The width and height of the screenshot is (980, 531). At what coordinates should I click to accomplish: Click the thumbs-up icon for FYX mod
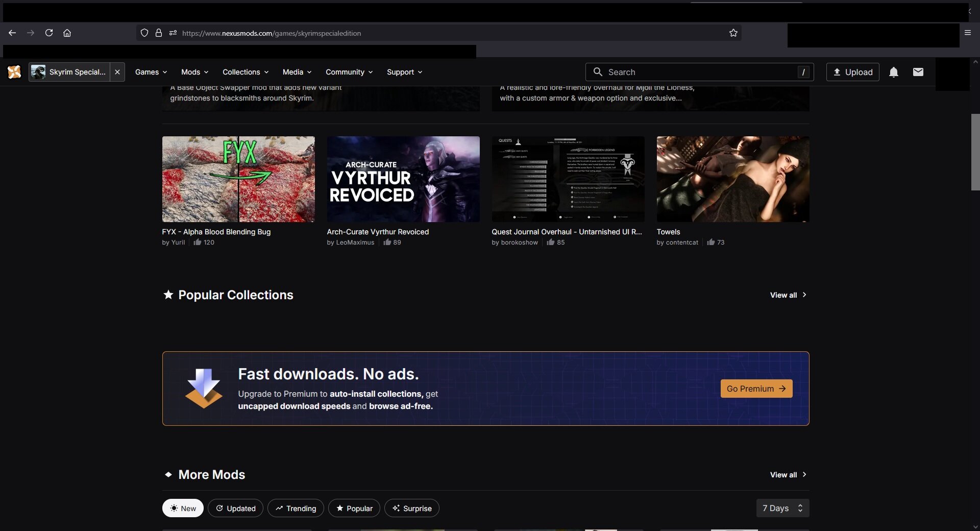click(197, 242)
